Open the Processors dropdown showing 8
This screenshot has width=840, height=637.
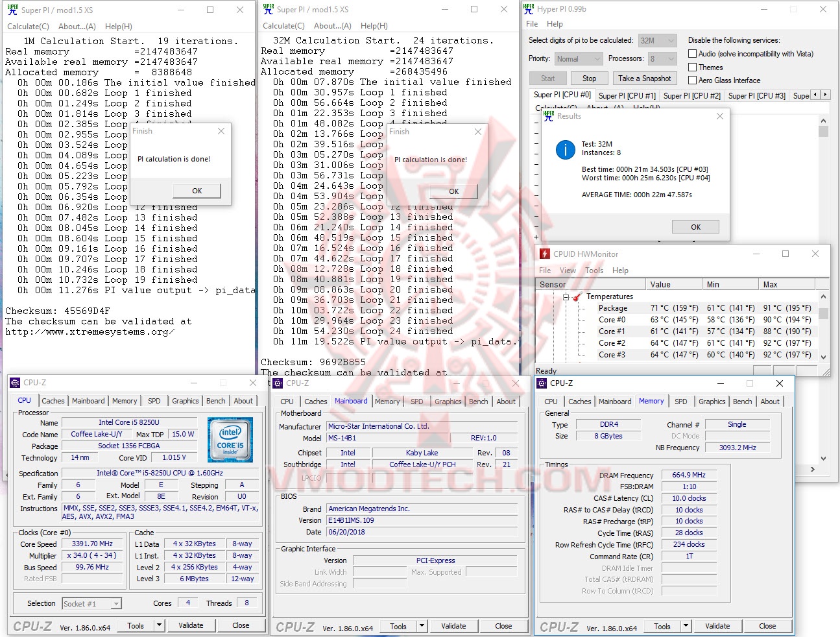[x=662, y=58]
